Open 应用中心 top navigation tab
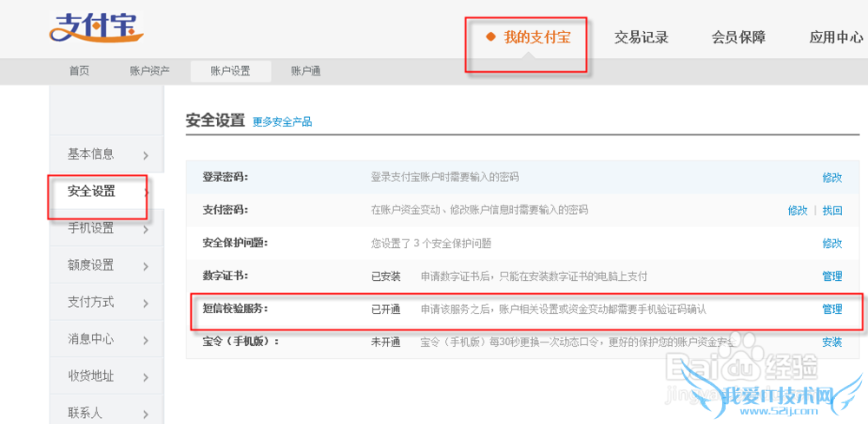 836,37
